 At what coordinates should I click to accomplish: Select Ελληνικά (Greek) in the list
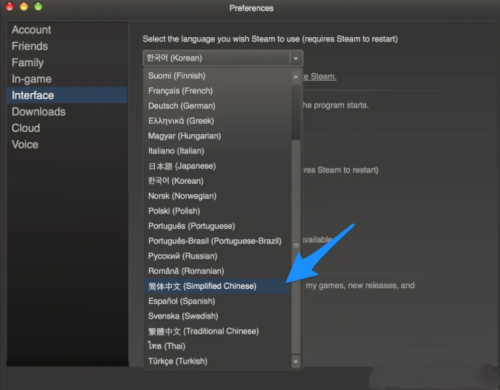(x=217, y=121)
